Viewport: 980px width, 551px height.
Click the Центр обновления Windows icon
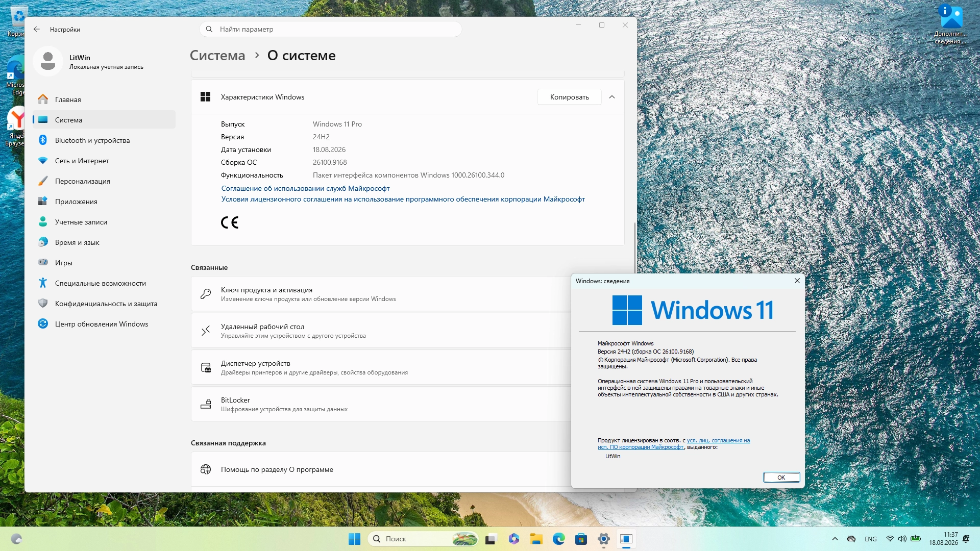pos(43,324)
